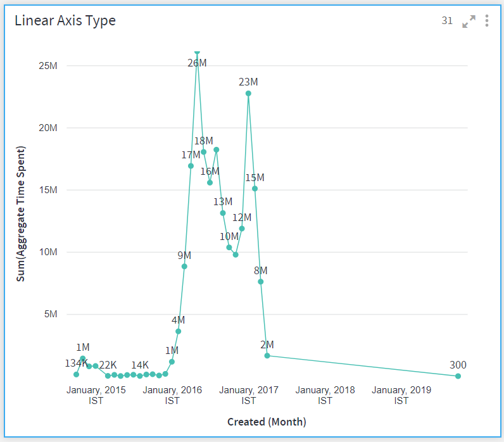Screen dimensions: 504x442
Task: Click the 9M data point marker
Action: pos(184,267)
